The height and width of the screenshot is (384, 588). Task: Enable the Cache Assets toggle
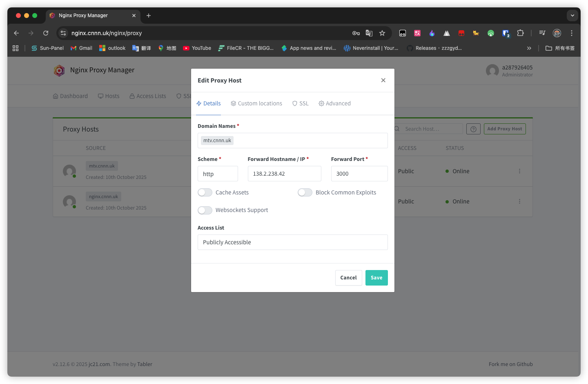click(x=205, y=192)
